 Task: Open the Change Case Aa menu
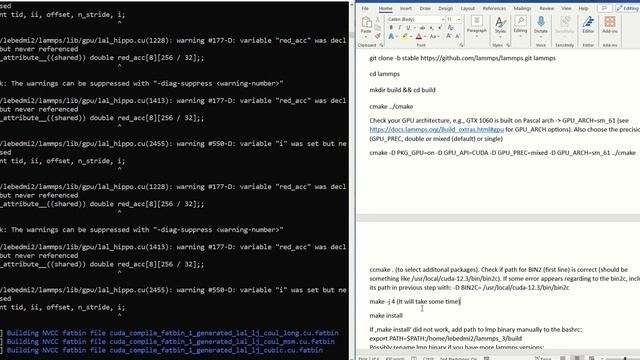pos(434,36)
